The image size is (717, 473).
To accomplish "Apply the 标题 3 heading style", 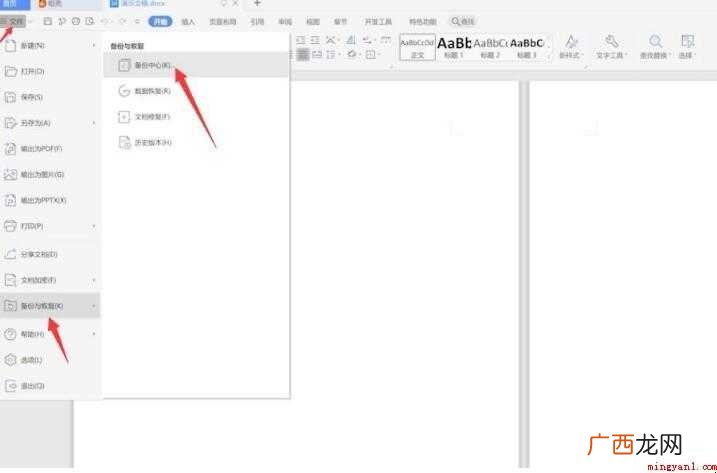I will click(527, 47).
